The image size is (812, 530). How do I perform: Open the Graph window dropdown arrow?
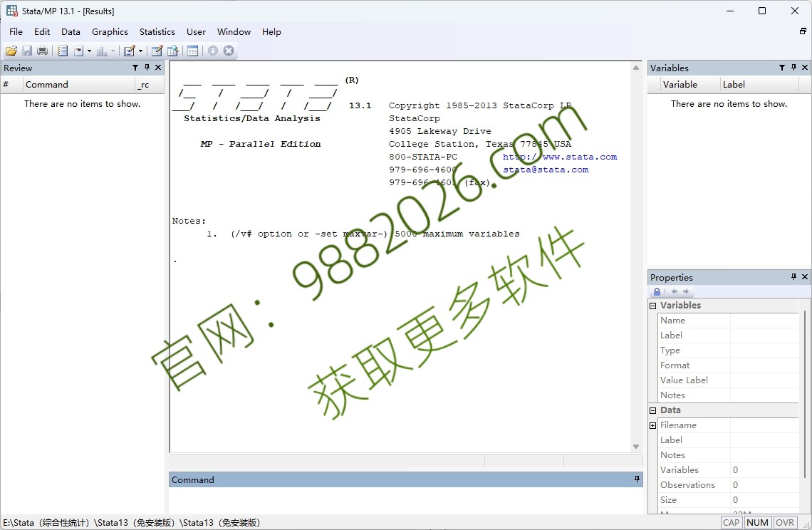coord(113,51)
